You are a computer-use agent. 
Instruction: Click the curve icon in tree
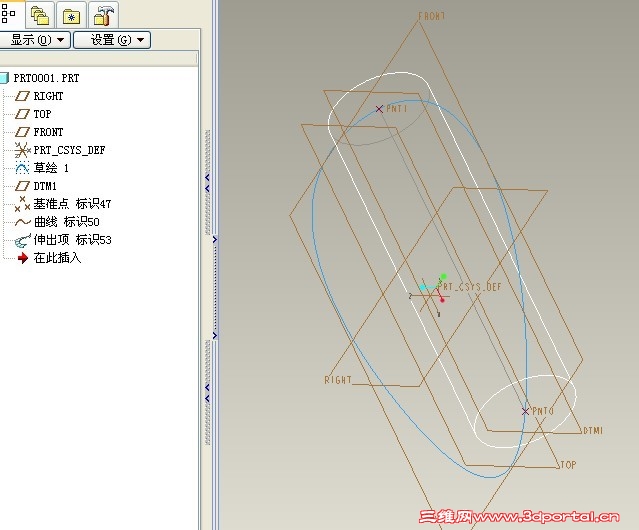point(22,222)
